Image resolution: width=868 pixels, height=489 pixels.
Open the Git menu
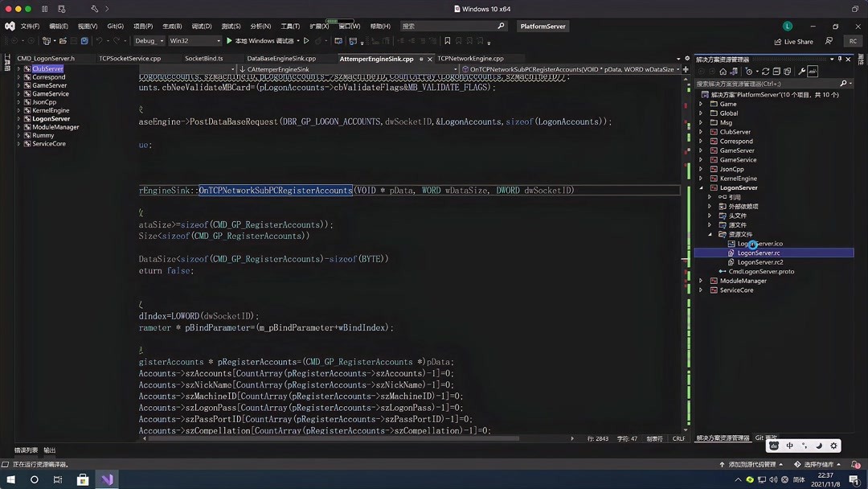(114, 26)
